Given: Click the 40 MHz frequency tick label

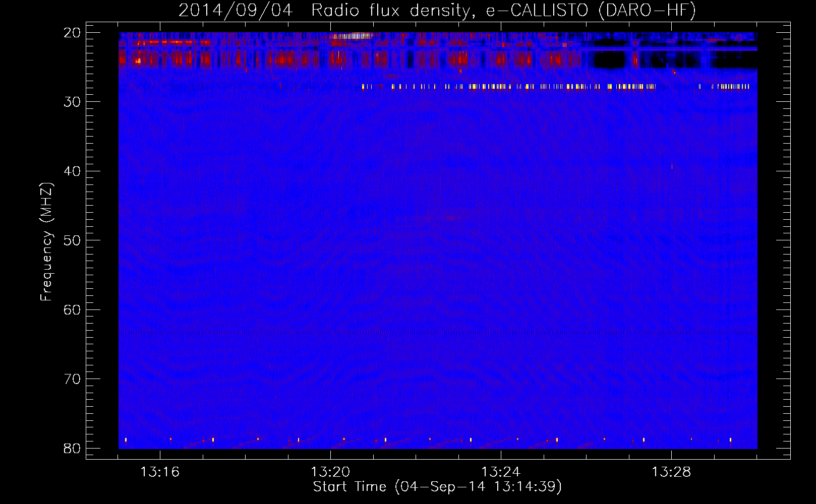Looking at the screenshot, I should pyautogui.click(x=73, y=171).
